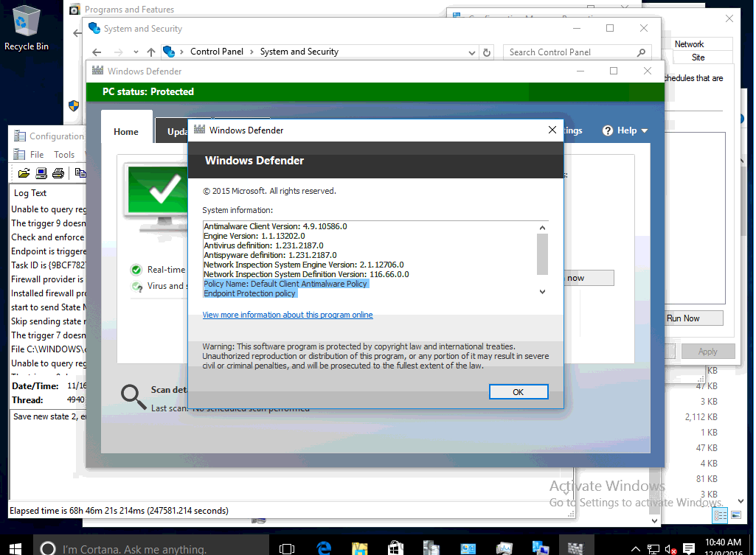This screenshot has height=555, width=756.
Task: Select the 2,112 KB file size row
Action: tap(701, 417)
